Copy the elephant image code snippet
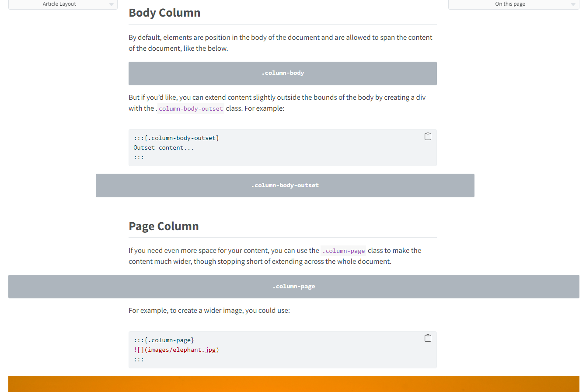This screenshot has height=392, width=586. tap(428, 338)
